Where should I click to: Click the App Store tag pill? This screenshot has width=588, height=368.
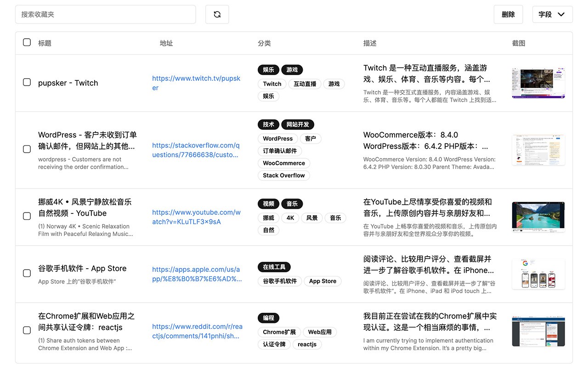(322, 281)
